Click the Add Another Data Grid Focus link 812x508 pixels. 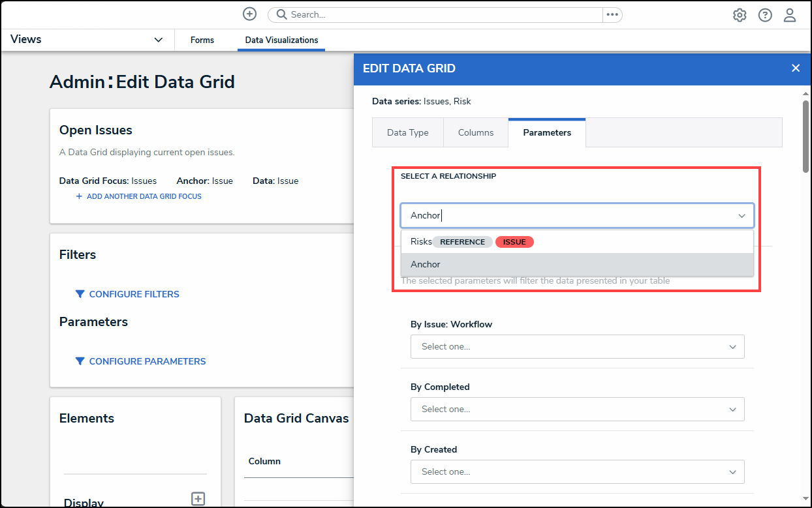pos(144,196)
